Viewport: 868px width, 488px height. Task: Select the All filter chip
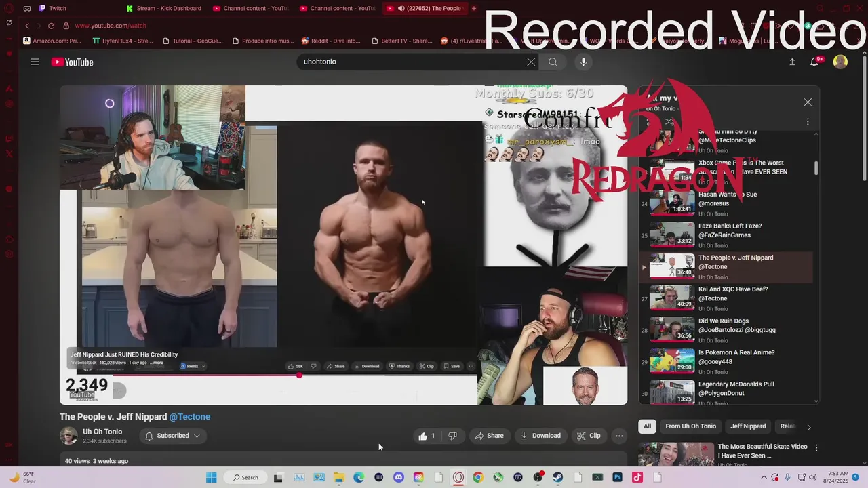click(x=647, y=426)
